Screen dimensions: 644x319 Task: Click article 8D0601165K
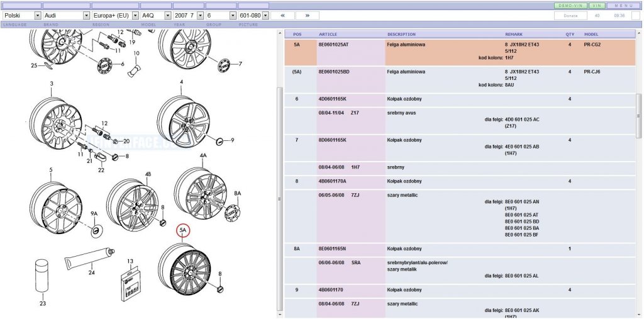[332, 140]
